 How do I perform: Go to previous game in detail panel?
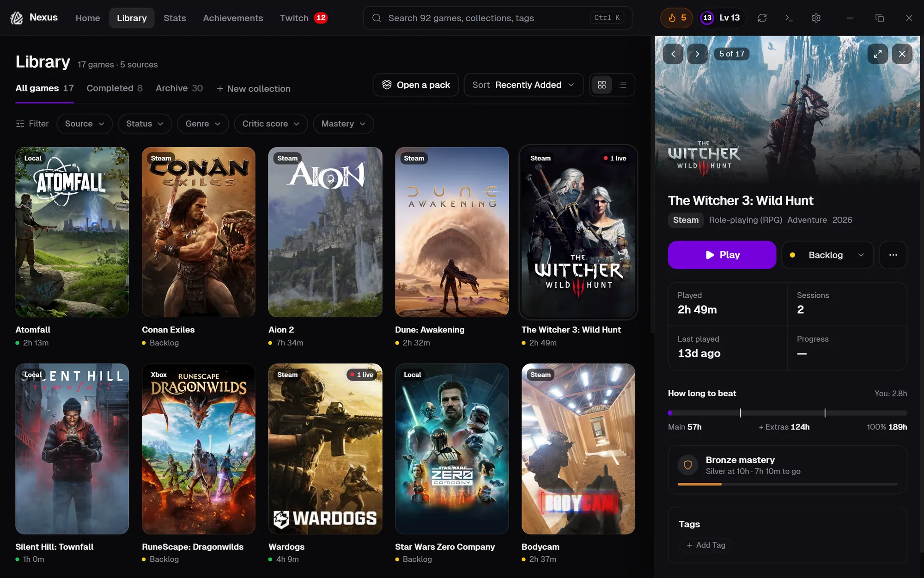673,54
